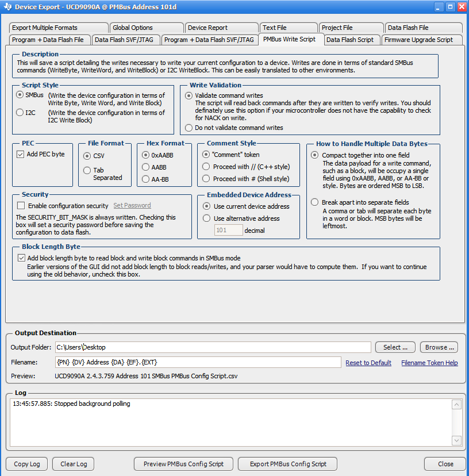Image resolution: width=469 pixels, height=476 pixels.
Task: Open the Text File tab
Action: coord(289,28)
